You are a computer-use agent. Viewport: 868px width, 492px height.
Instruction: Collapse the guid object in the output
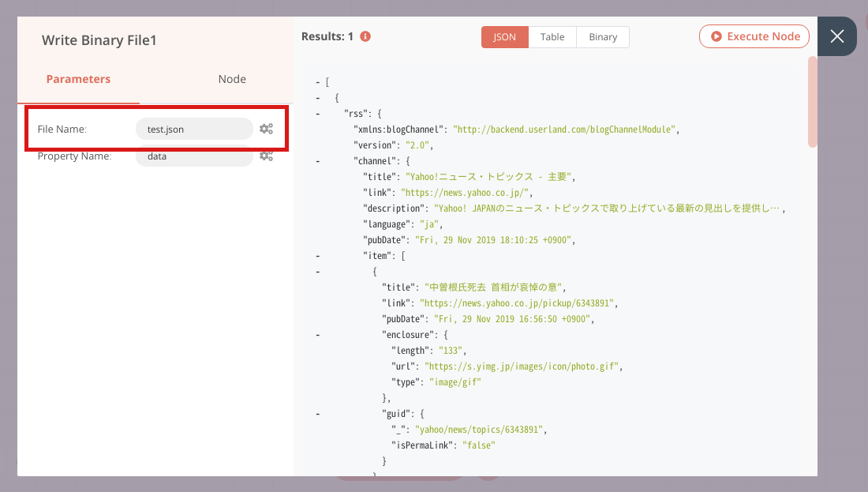pos(317,413)
